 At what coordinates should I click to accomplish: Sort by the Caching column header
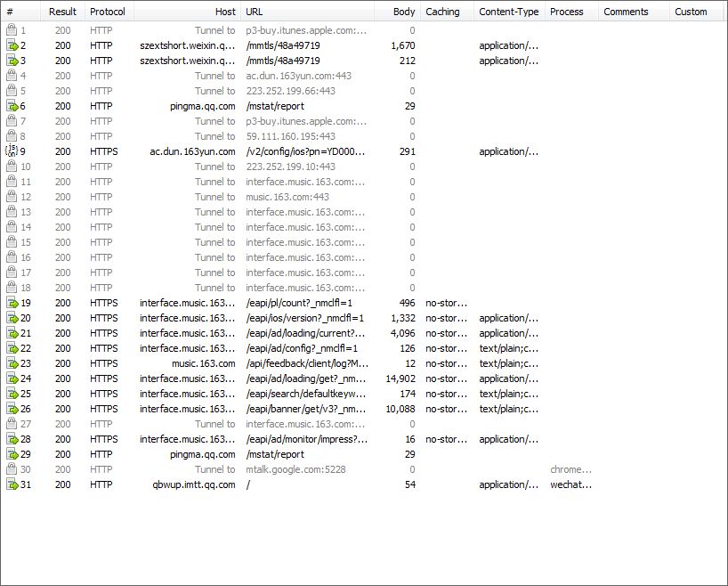point(447,12)
